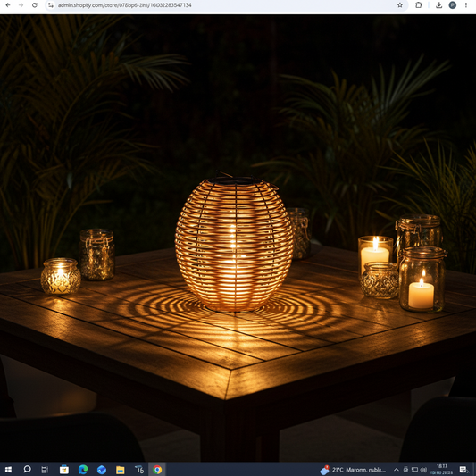Open the browser extensions puzzle icon
The height and width of the screenshot is (476, 476).
click(x=418, y=5)
